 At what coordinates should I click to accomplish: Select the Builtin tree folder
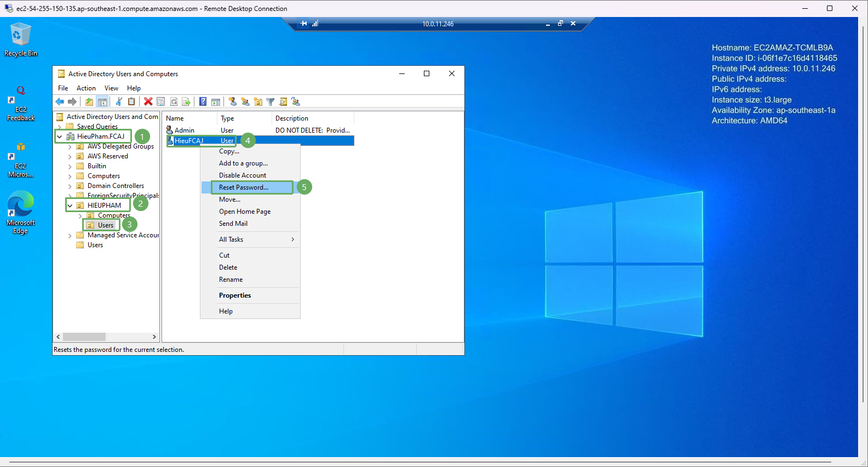(x=91, y=166)
